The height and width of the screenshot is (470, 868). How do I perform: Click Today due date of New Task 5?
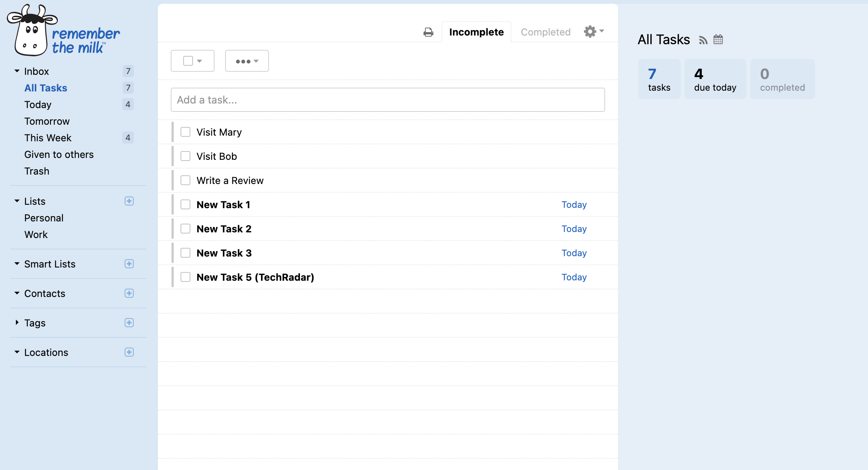pos(574,277)
